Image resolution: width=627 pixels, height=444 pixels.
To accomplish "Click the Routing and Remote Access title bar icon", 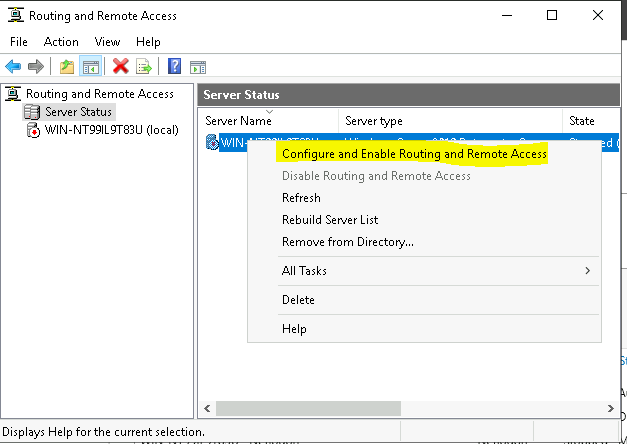I will pos(16,15).
